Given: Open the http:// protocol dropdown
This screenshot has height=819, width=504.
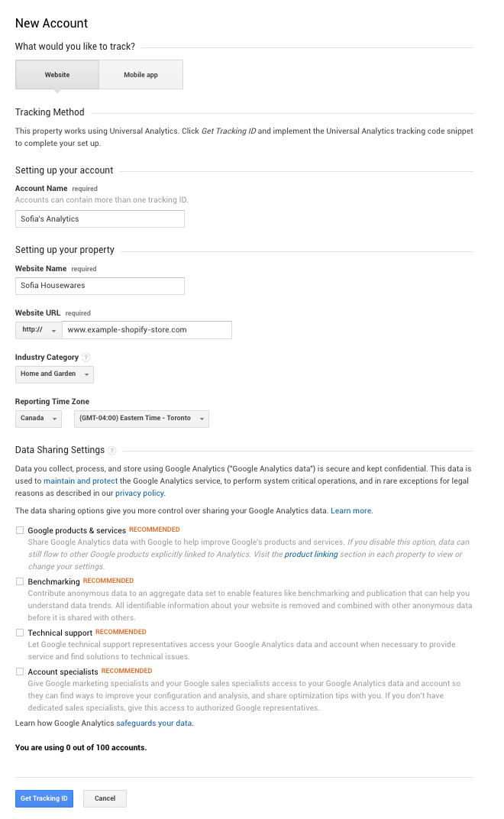Looking at the screenshot, I should (38, 330).
